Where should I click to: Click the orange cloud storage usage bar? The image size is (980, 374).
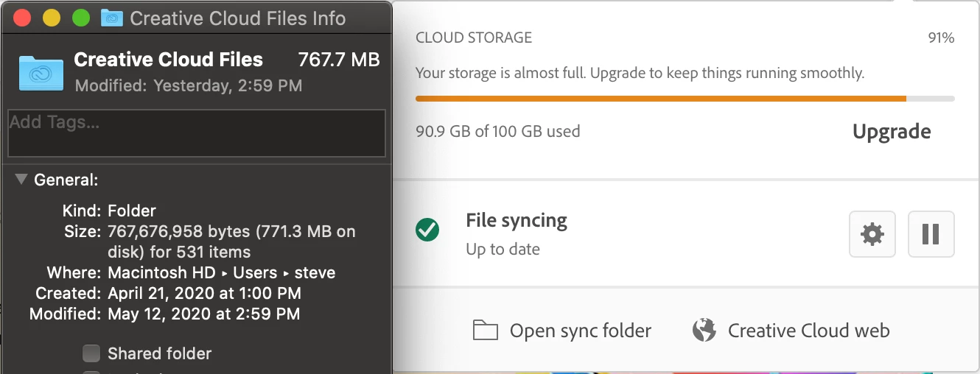click(660, 99)
